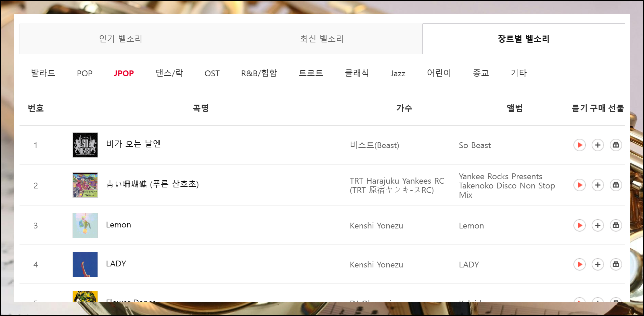Click the 앨범 column header
This screenshot has width=644, height=316.
pos(515,108)
